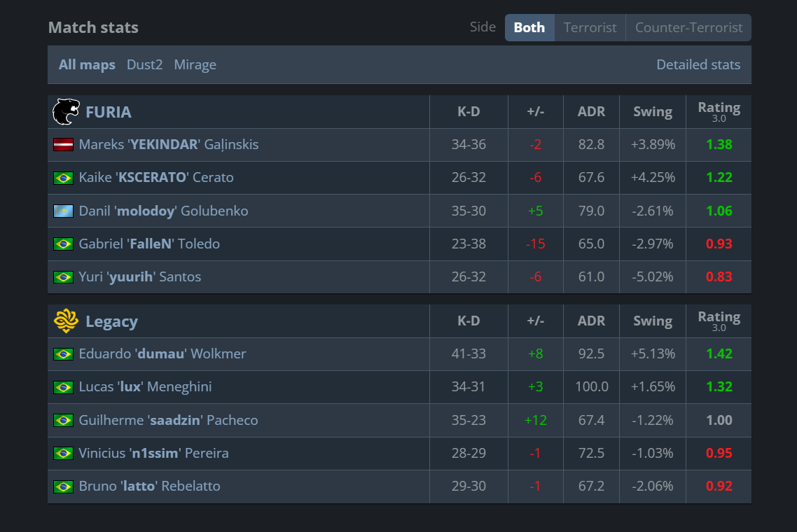Screen dimensions: 797x532
Task: Open Mareks 'YEKINDAR' Gaļinskis player profile
Action: tap(168, 145)
